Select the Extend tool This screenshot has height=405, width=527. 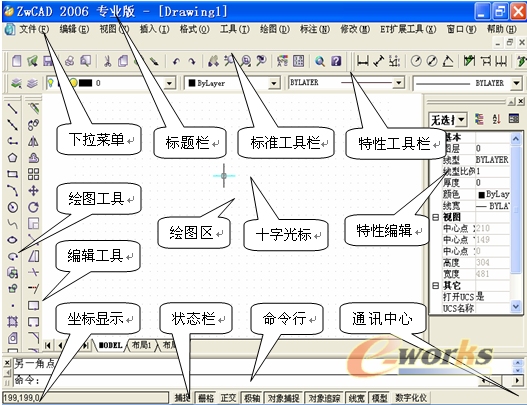33,289
